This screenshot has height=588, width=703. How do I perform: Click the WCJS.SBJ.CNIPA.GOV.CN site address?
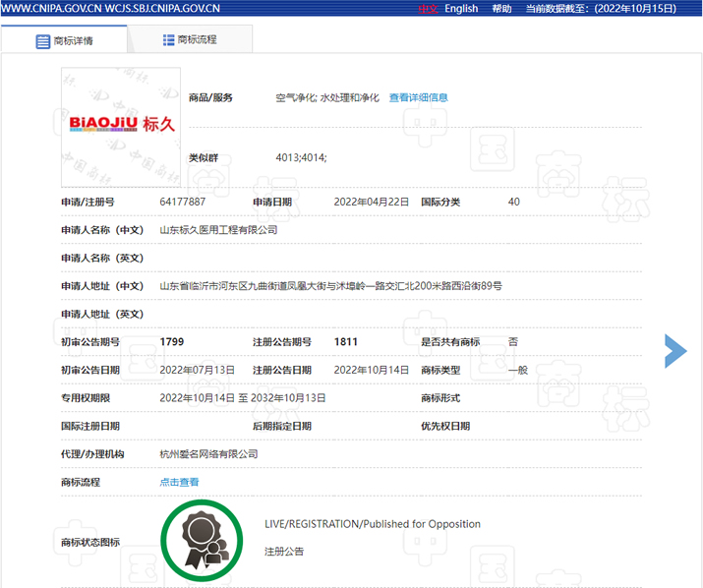[x=162, y=9]
